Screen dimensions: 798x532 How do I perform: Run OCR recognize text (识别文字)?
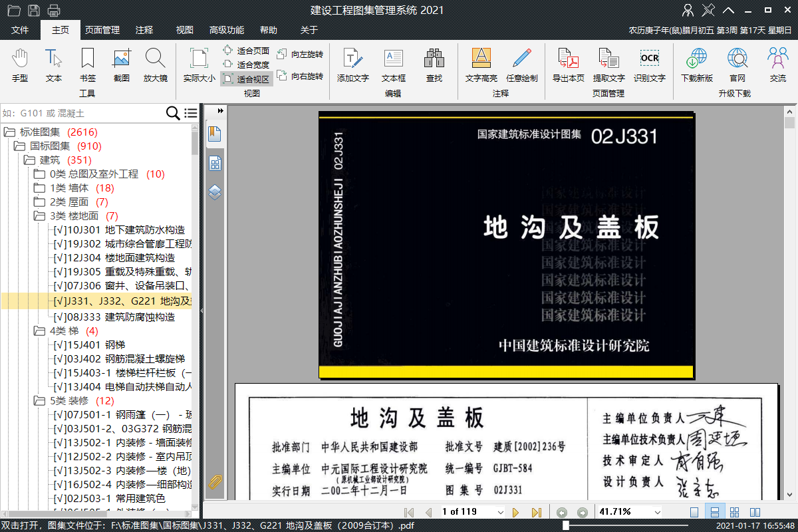coord(650,65)
